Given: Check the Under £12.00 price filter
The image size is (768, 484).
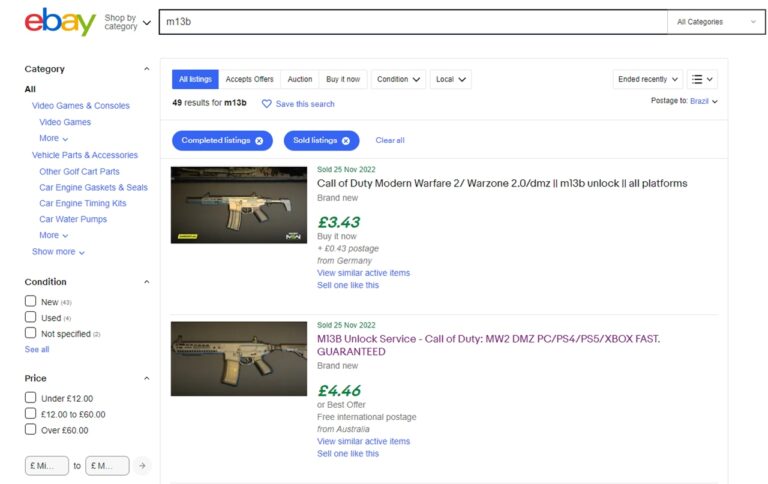Looking at the screenshot, I should pos(30,397).
